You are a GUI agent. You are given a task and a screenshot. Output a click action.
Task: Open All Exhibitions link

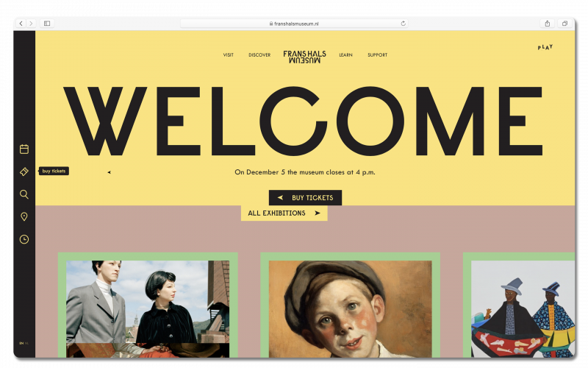[284, 213]
